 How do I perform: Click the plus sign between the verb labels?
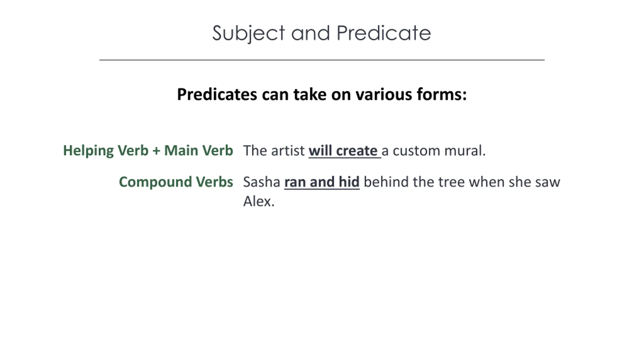pos(156,151)
